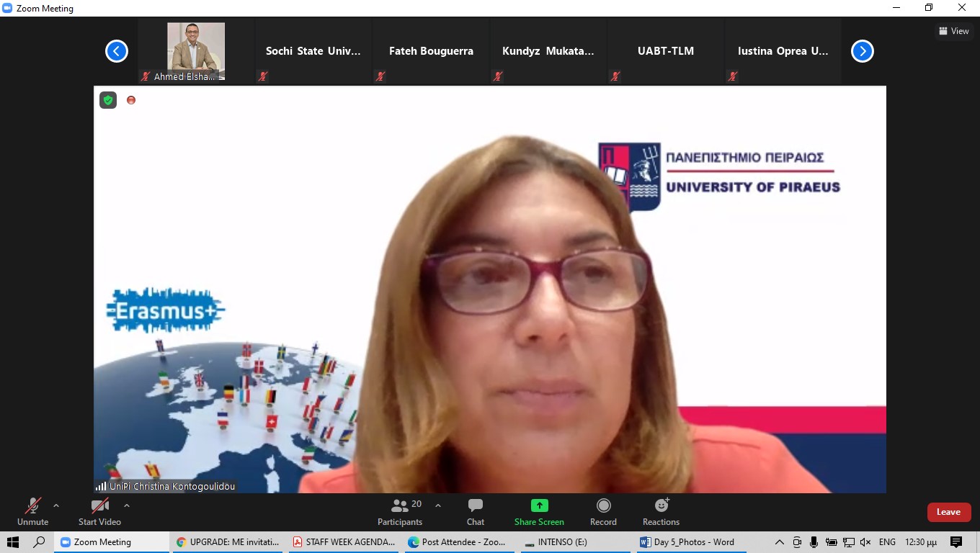
Task: Click muted mic icon on Kundyz Mukata tile
Action: [498, 76]
